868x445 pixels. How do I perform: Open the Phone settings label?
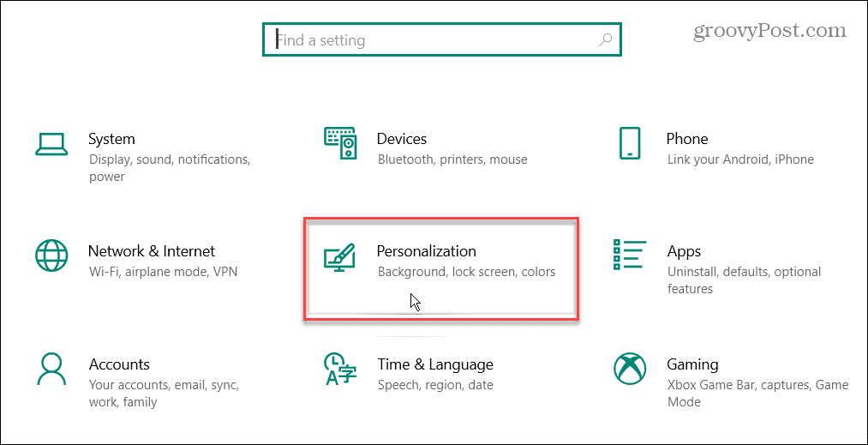click(687, 139)
